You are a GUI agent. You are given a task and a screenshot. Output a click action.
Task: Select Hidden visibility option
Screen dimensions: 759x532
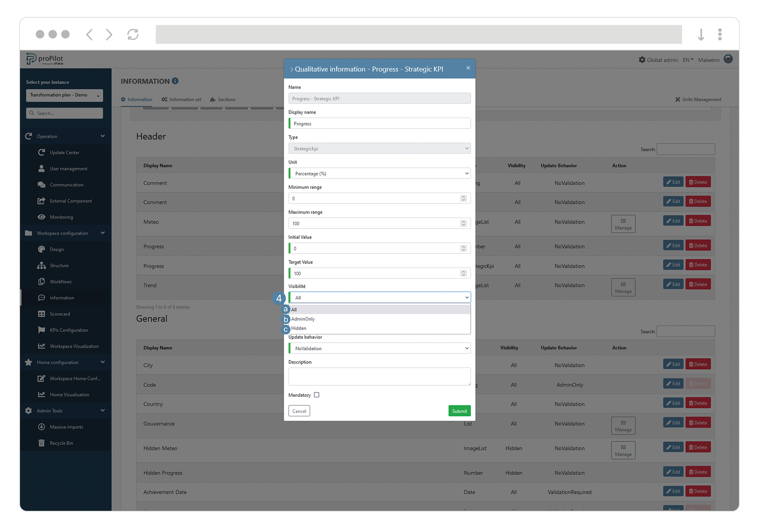click(x=299, y=328)
